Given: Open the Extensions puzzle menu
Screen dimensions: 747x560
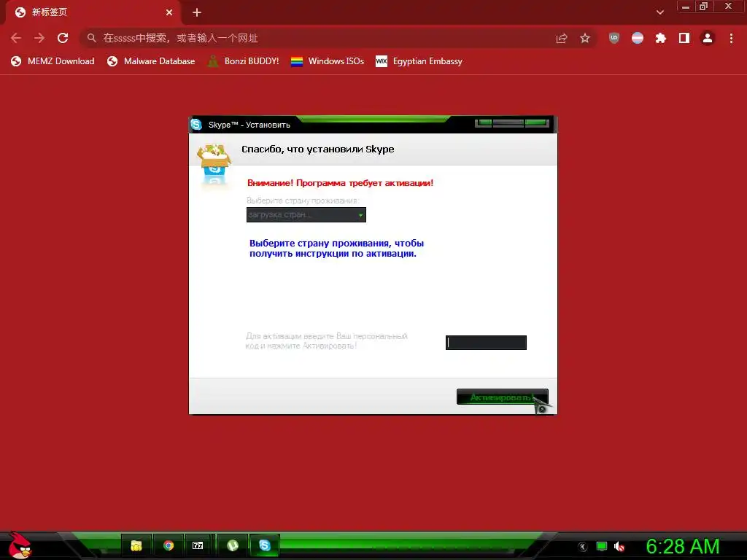Looking at the screenshot, I should (x=661, y=38).
